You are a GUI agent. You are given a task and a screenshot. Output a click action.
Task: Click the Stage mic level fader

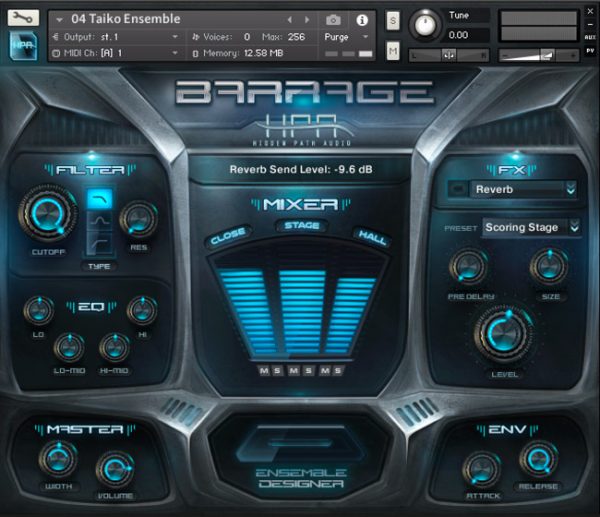click(302, 313)
